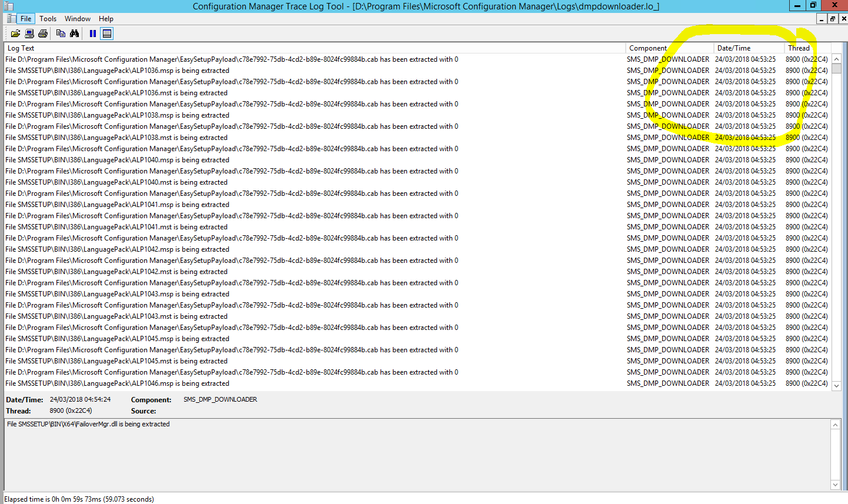Click the application icon in the title bar
The width and height of the screenshot is (848, 504).
pyautogui.click(x=8, y=6)
